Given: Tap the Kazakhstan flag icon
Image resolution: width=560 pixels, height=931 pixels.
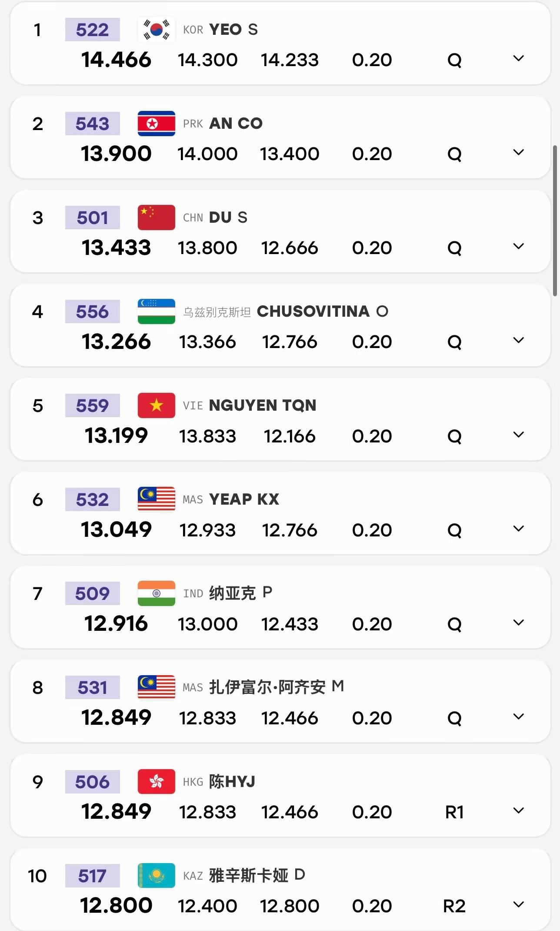Looking at the screenshot, I should pyautogui.click(x=157, y=876).
